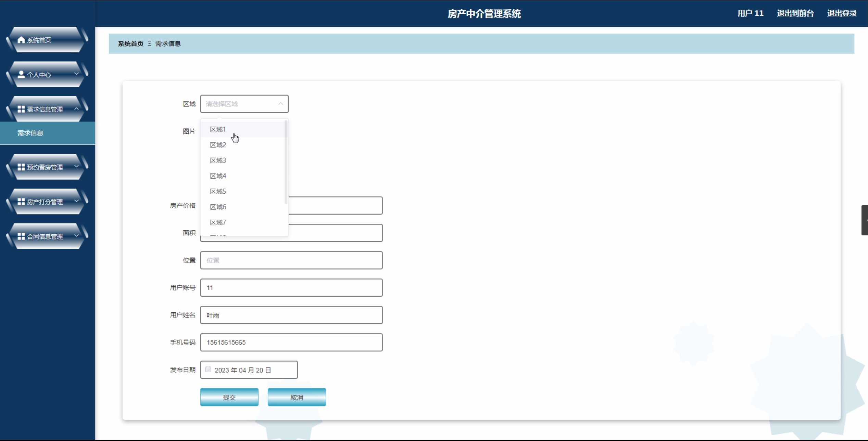Click the dark handle on right screen edge

(865, 220)
